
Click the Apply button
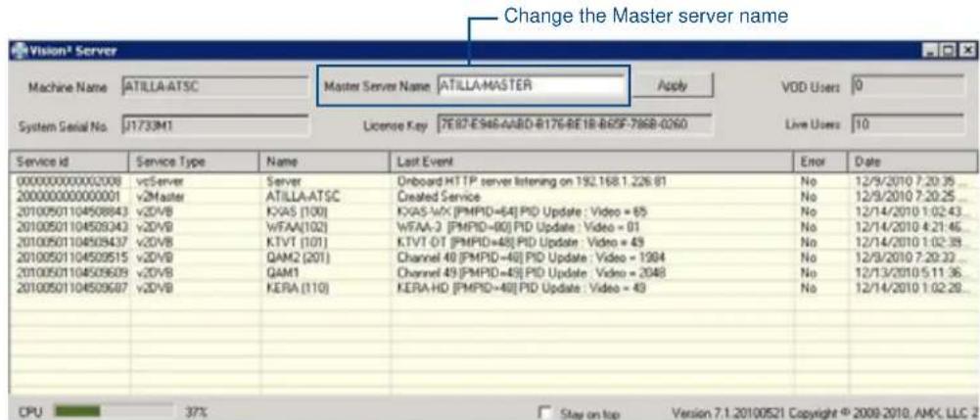tap(673, 85)
